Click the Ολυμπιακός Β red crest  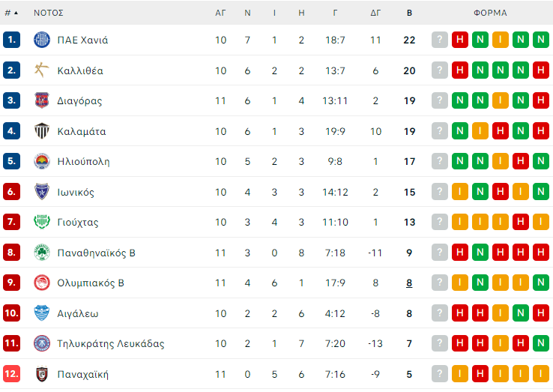42,283
